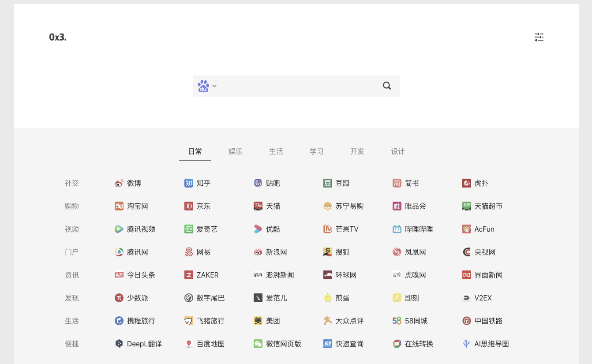Click the 凤凰网 icon
This screenshot has width=592, height=364.
tap(397, 252)
